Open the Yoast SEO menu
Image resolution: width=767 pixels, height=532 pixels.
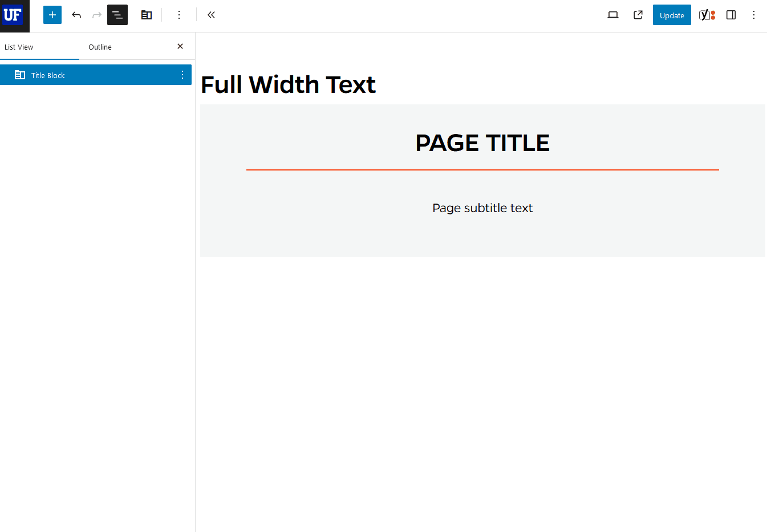707,15
